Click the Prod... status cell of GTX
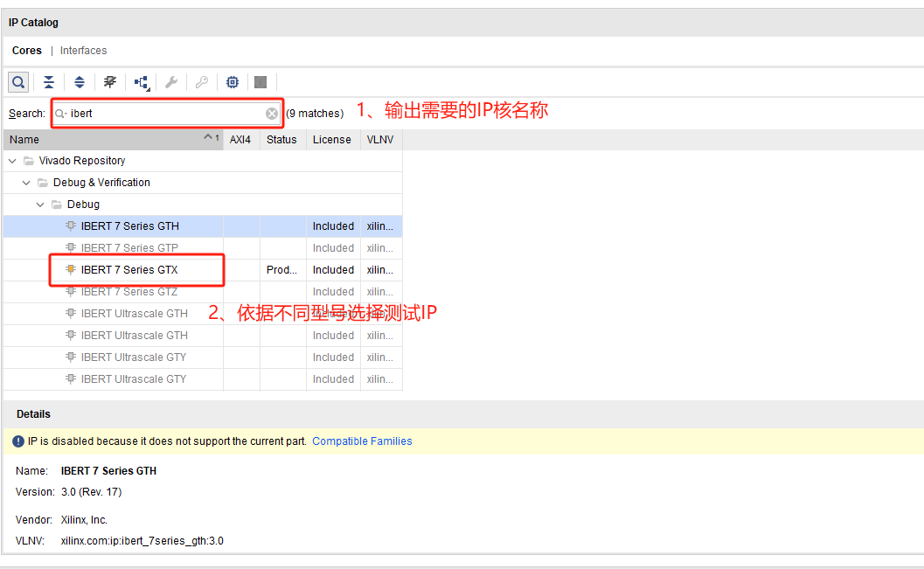This screenshot has width=924, height=569. point(281,270)
